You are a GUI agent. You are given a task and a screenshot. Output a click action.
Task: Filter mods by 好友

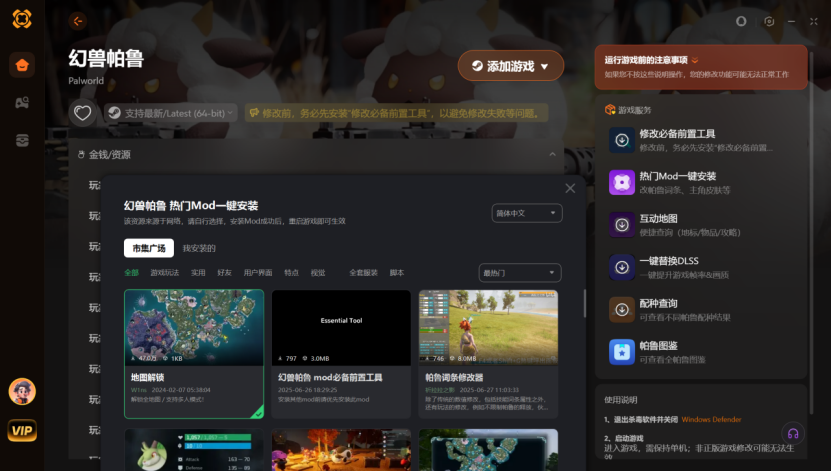[x=225, y=273]
